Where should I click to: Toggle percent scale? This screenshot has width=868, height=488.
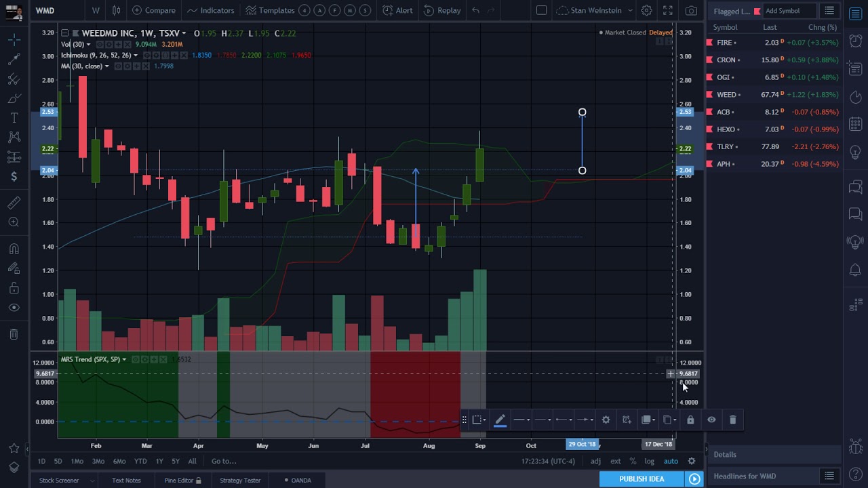coord(633,461)
